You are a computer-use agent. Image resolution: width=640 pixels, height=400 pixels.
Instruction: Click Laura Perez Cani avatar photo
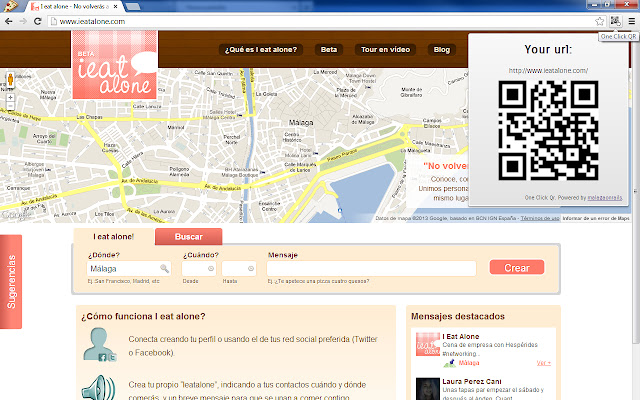[428, 389]
